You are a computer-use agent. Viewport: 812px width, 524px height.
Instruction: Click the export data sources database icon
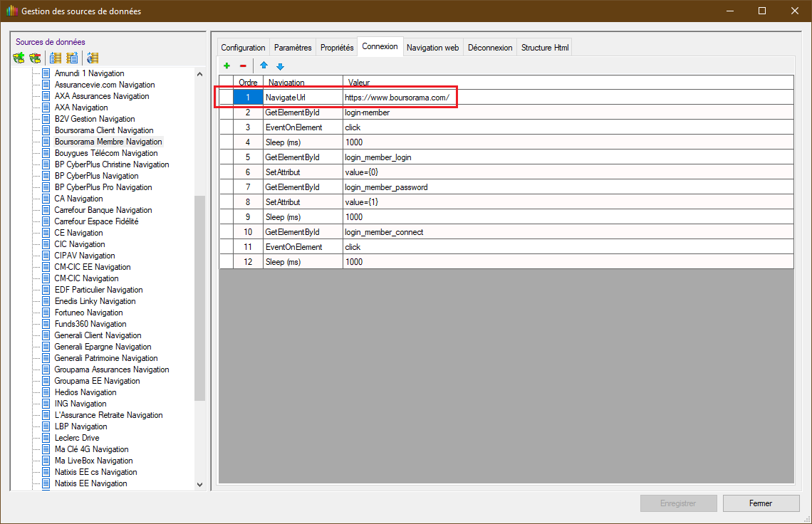(72, 58)
